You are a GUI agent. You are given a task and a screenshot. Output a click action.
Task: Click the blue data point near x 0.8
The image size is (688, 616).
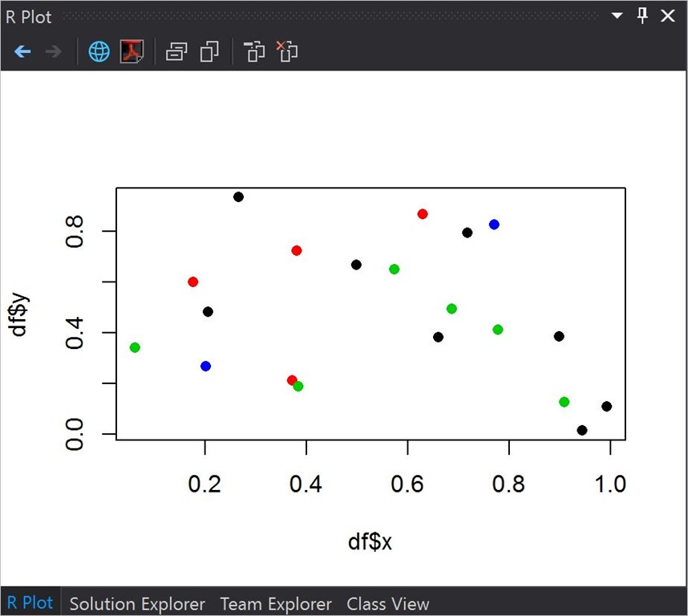coord(494,225)
